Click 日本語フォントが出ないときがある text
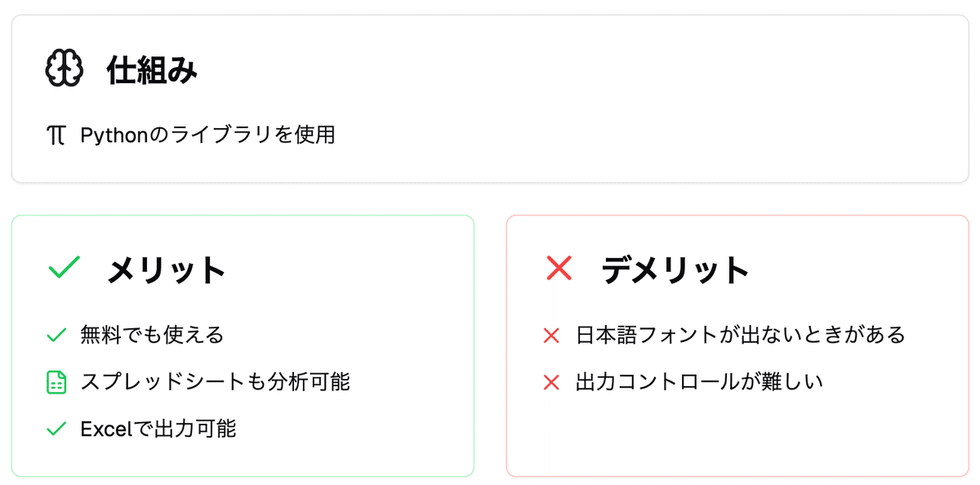This screenshot has width=980, height=485. click(x=740, y=335)
